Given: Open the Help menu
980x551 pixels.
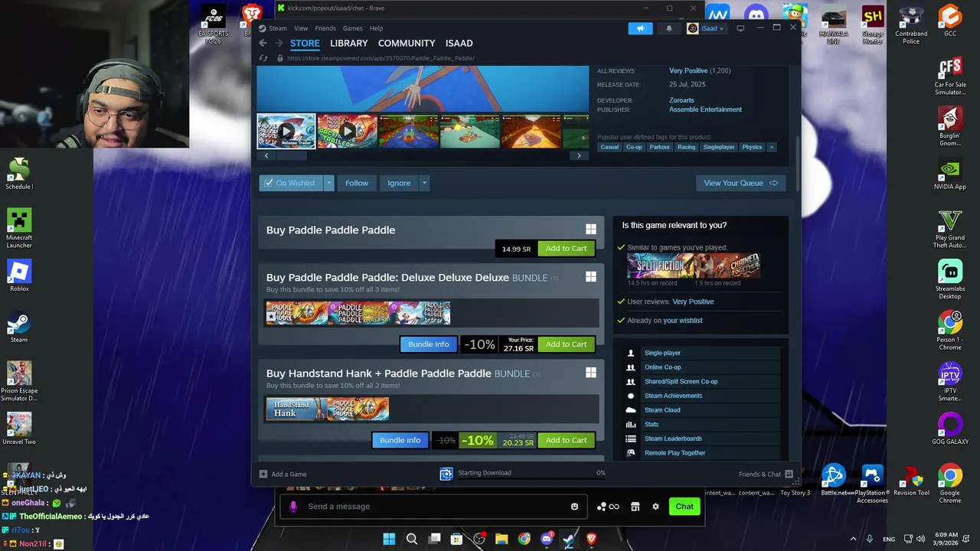Looking at the screenshot, I should 376,28.
